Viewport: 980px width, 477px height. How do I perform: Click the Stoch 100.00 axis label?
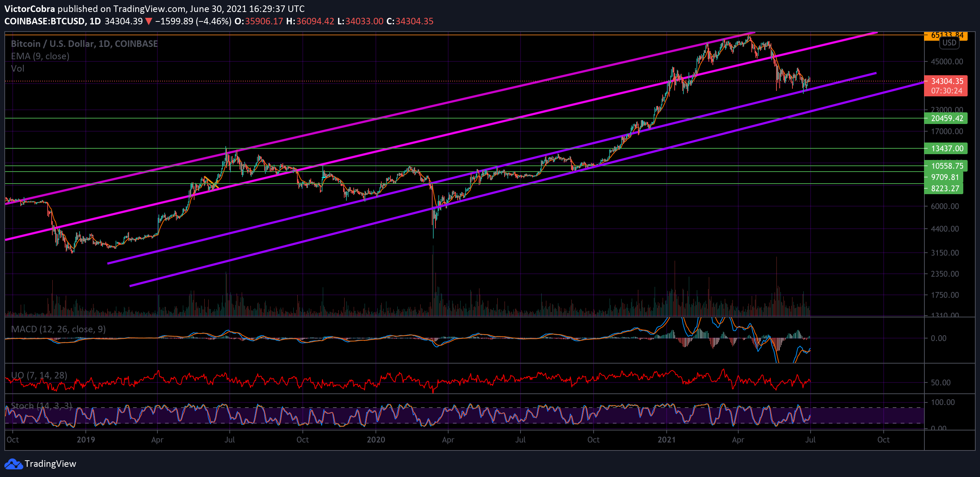(x=943, y=402)
